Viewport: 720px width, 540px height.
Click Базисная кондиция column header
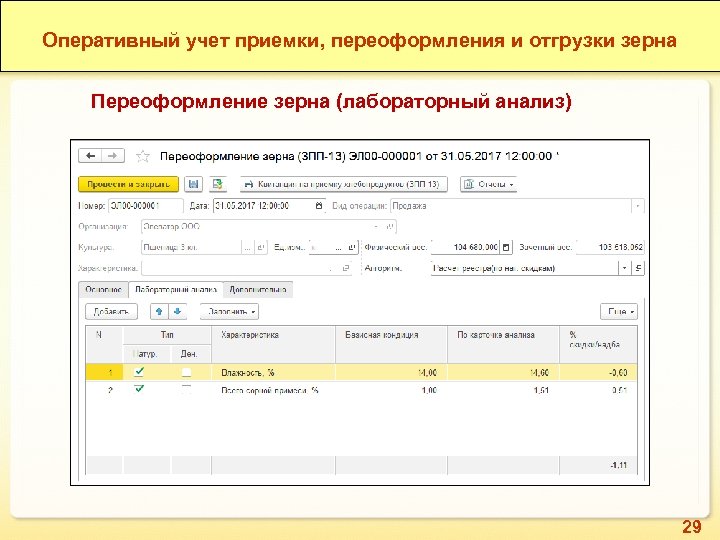pos(391,344)
